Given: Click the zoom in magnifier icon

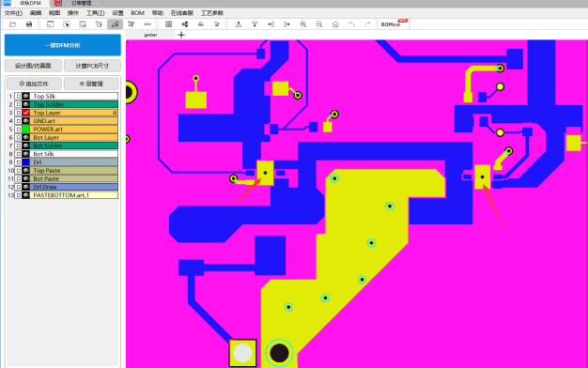Looking at the screenshot, I should [x=302, y=24].
